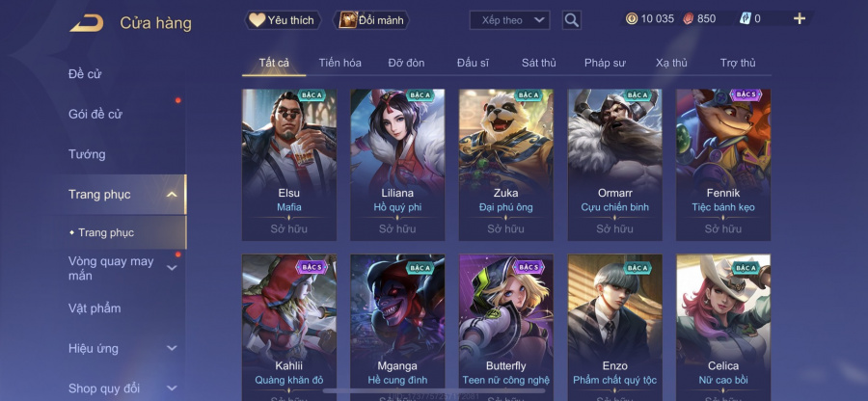The image size is (868, 401).
Task: Tap the back arrow icon beside Cửa hàng
Action: point(87,23)
